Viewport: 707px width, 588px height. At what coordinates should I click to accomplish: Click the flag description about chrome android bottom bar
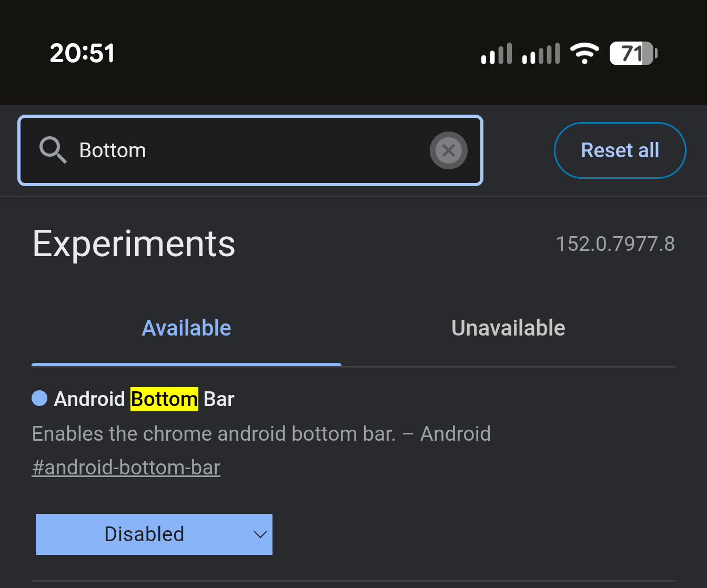tap(261, 434)
